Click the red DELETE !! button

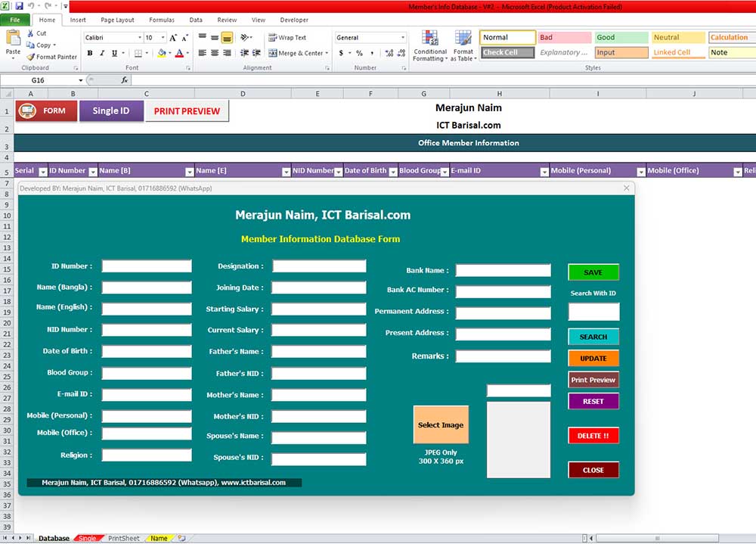tap(593, 435)
